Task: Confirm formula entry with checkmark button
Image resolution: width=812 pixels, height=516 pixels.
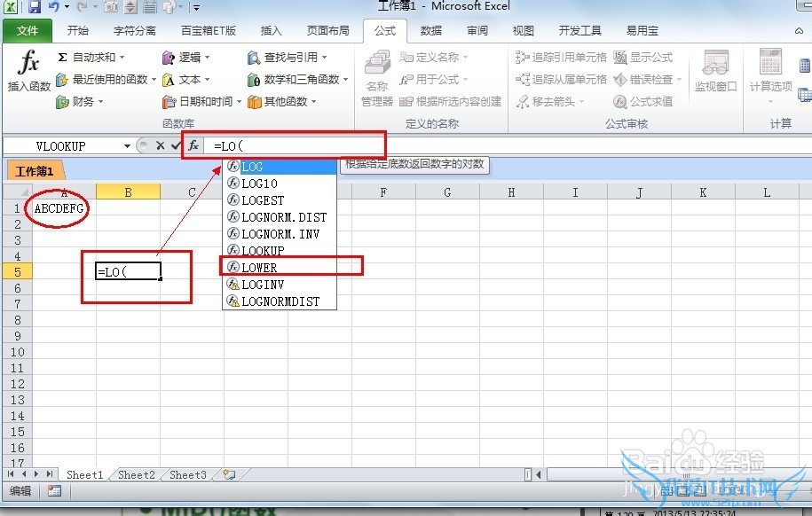Action: coord(176,146)
